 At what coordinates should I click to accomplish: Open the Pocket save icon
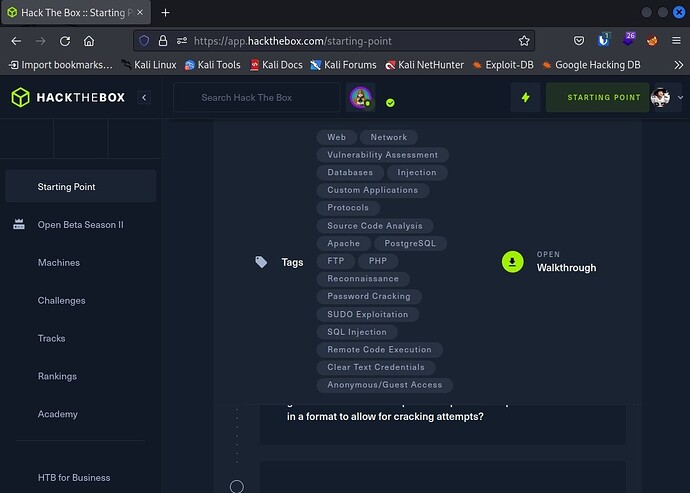(x=579, y=41)
